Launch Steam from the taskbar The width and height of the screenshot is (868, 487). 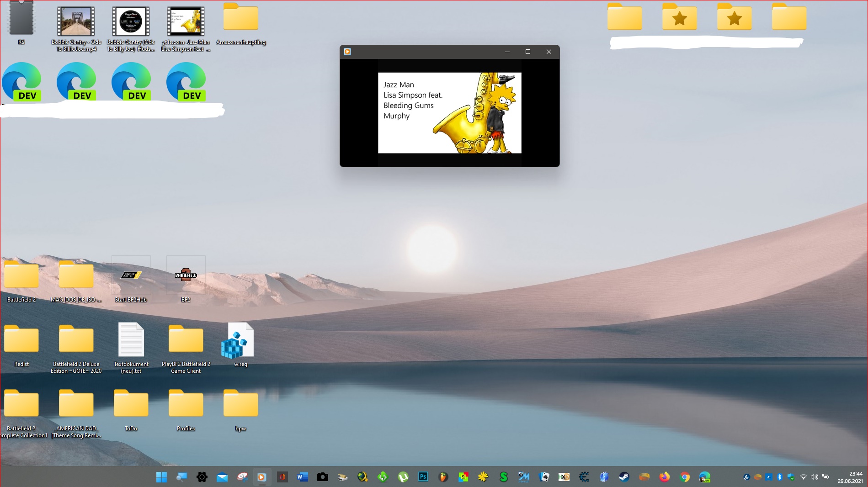pyautogui.click(x=624, y=477)
